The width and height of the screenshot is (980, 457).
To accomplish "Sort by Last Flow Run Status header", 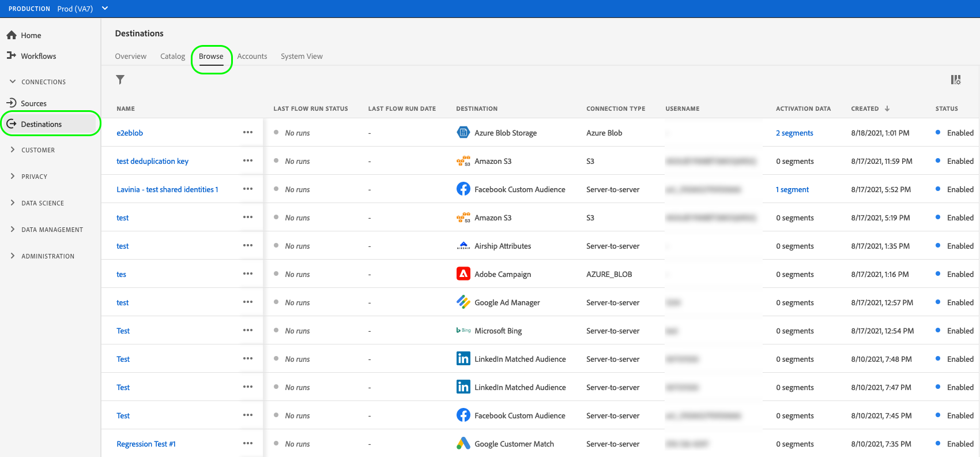I will pyautogui.click(x=311, y=108).
